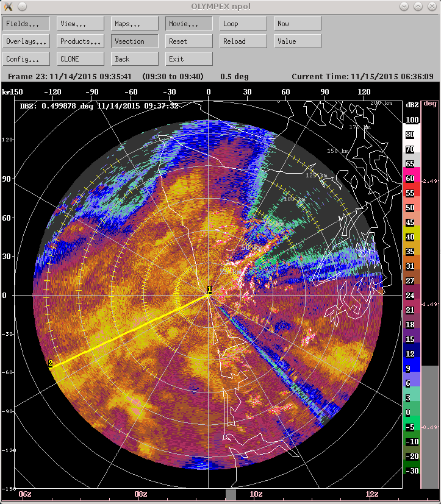Open the Config... menu
Image resolution: width=441 pixels, height=504 pixels.
pos(26,59)
